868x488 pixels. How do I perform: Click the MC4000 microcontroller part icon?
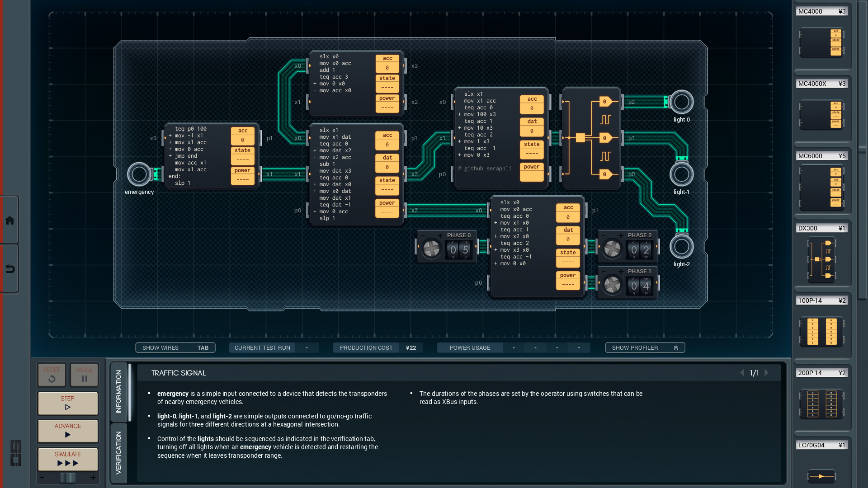point(821,43)
